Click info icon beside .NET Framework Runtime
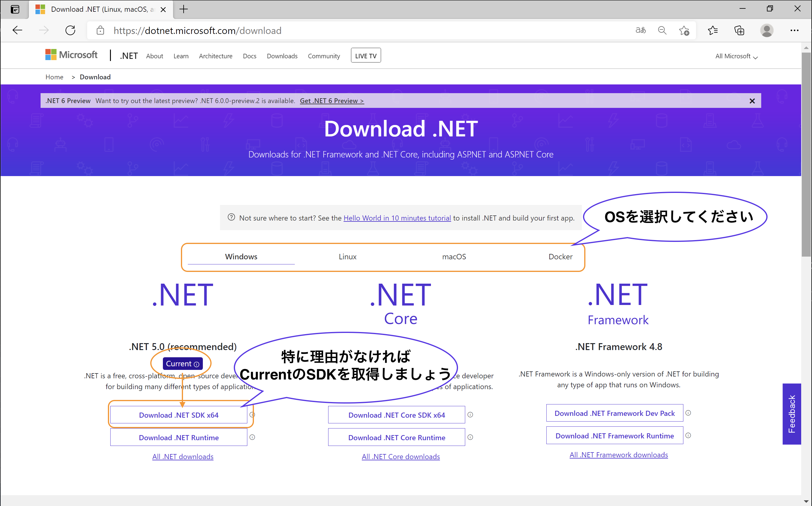 click(x=688, y=435)
